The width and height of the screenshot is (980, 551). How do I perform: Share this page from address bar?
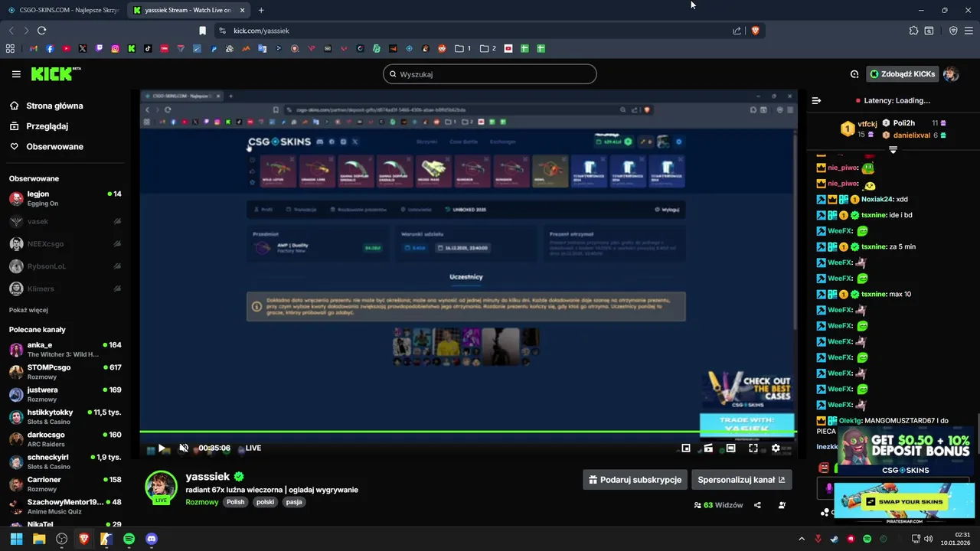click(x=737, y=31)
